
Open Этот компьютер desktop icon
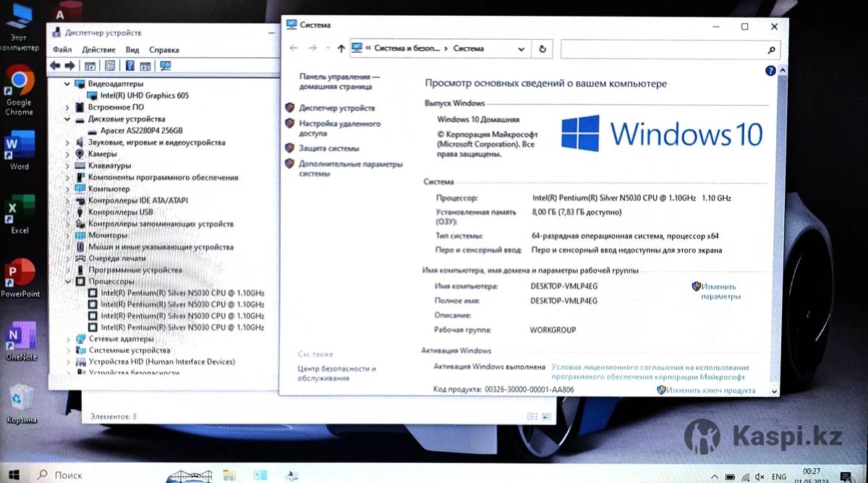19,27
